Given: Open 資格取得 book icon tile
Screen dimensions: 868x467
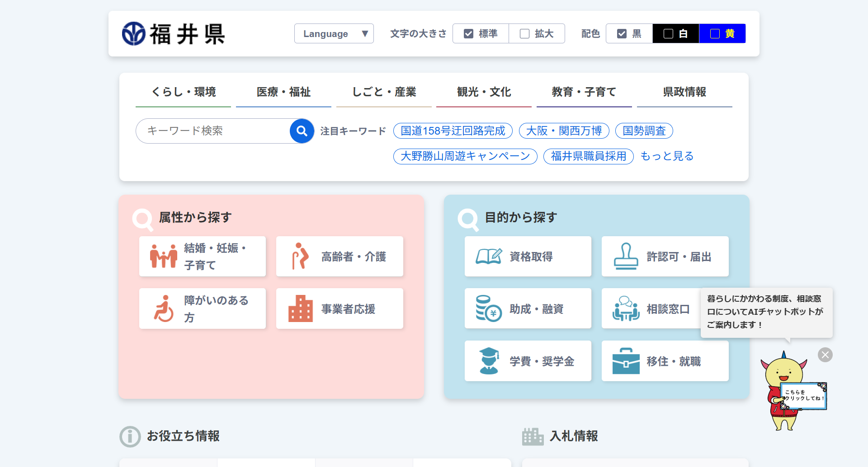Looking at the screenshot, I should tap(528, 257).
